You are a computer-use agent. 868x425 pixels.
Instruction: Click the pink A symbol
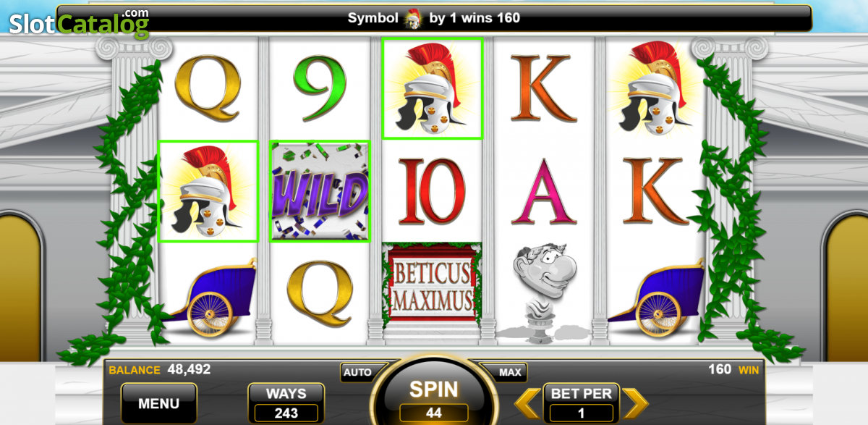click(x=544, y=192)
